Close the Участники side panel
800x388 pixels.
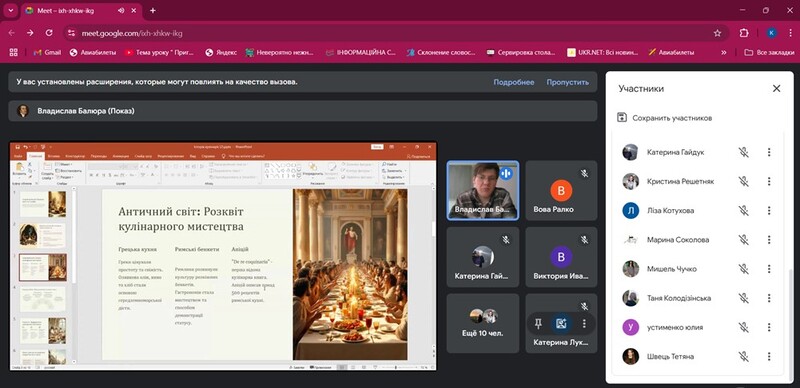click(776, 88)
